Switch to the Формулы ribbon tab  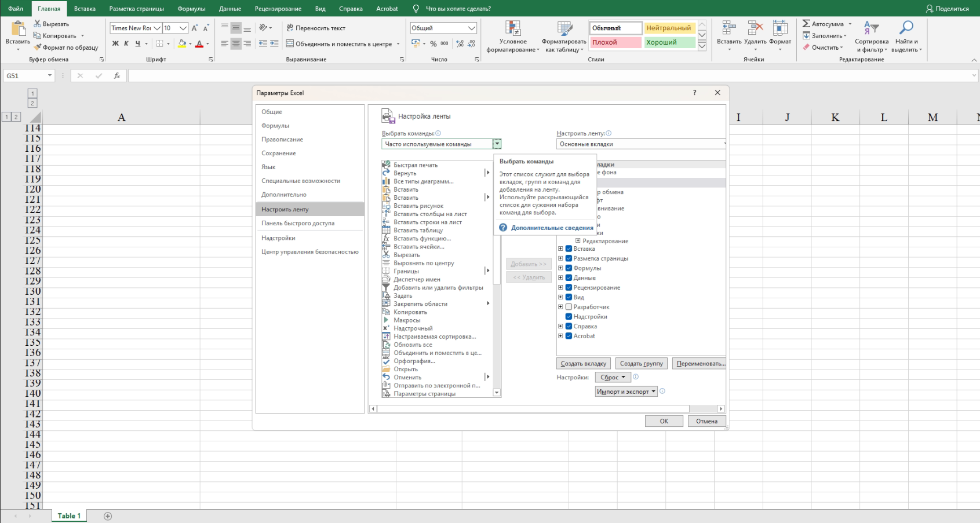click(191, 9)
